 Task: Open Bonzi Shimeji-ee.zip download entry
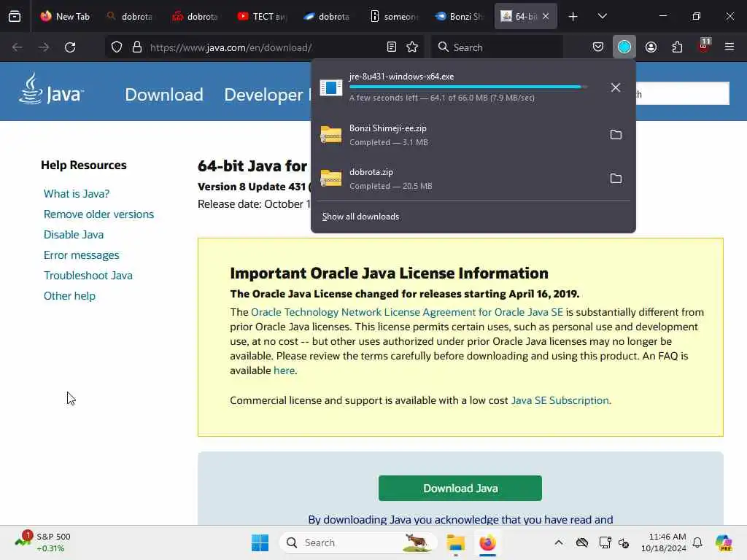[x=457, y=135]
